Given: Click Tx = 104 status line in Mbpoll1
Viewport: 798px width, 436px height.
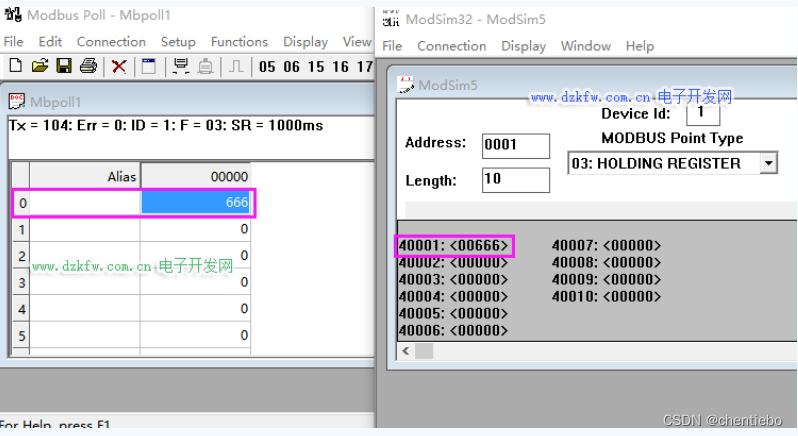Looking at the screenshot, I should (x=166, y=125).
